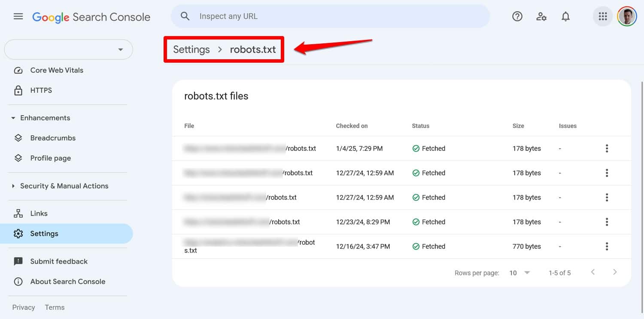Click the Profile page layers icon
Viewport: 644px width, 319px height.
[18, 158]
